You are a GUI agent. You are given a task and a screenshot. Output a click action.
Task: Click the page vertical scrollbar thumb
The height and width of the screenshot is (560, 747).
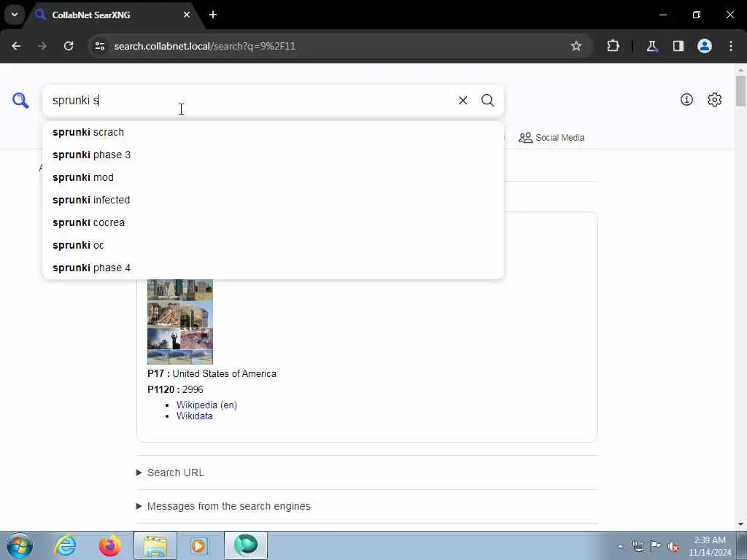[x=740, y=90]
